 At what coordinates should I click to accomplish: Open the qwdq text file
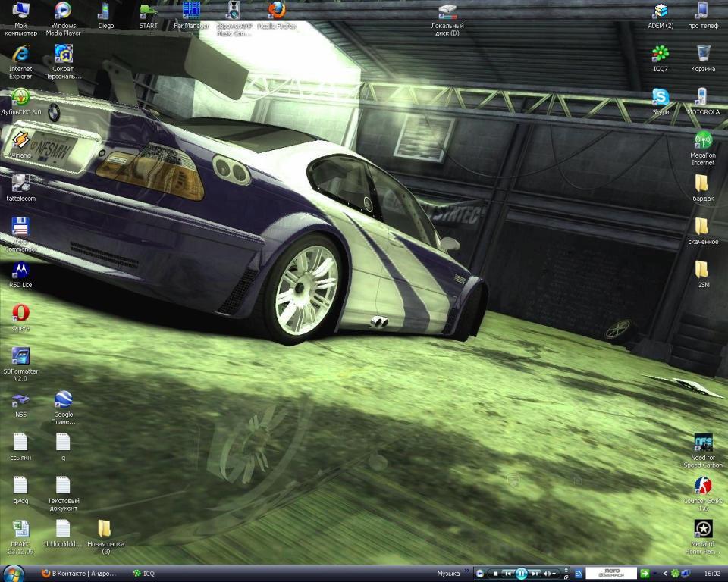pyautogui.click(x=20, y=490)
